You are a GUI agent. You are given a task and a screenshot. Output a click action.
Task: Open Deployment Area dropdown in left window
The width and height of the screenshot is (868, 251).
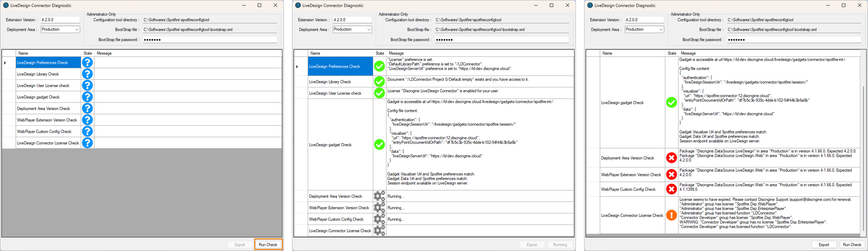60,30
